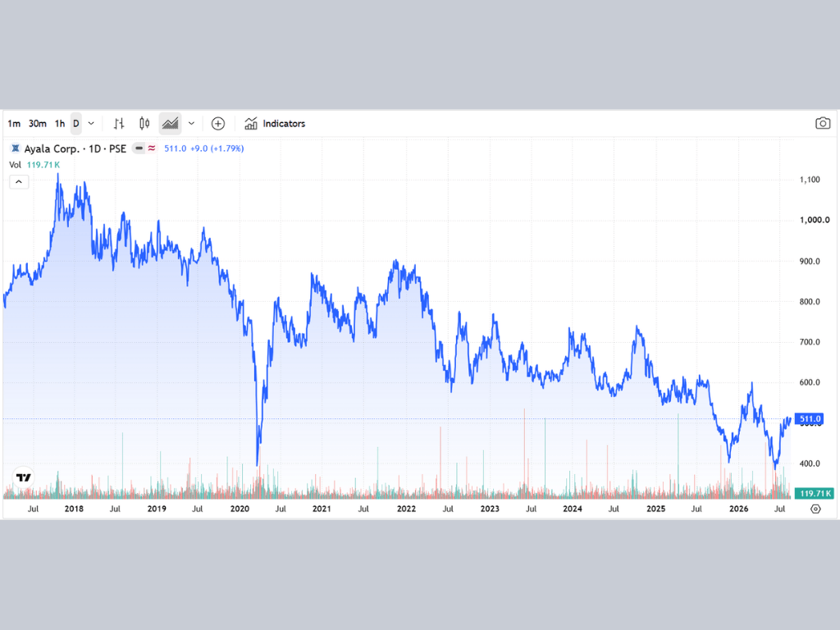Click the 511.0 current price label
This screenshot has height=630, width=840.
(x=810, y=419)
